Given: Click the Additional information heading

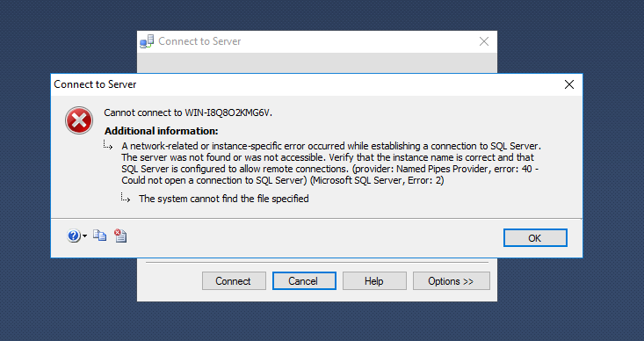Looking at the screenshot, I should click(x=162, y=131).
